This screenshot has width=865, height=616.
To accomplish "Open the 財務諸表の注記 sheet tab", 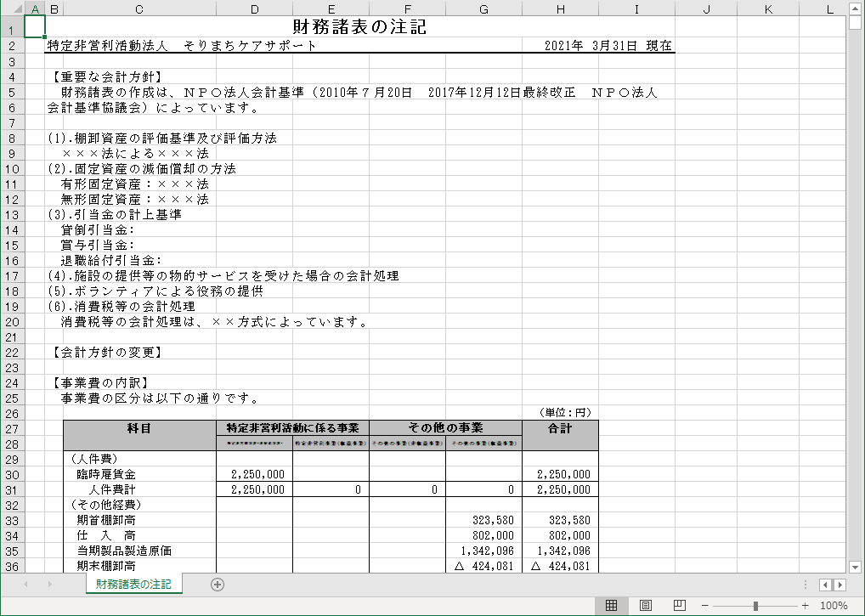I will 133,584.
